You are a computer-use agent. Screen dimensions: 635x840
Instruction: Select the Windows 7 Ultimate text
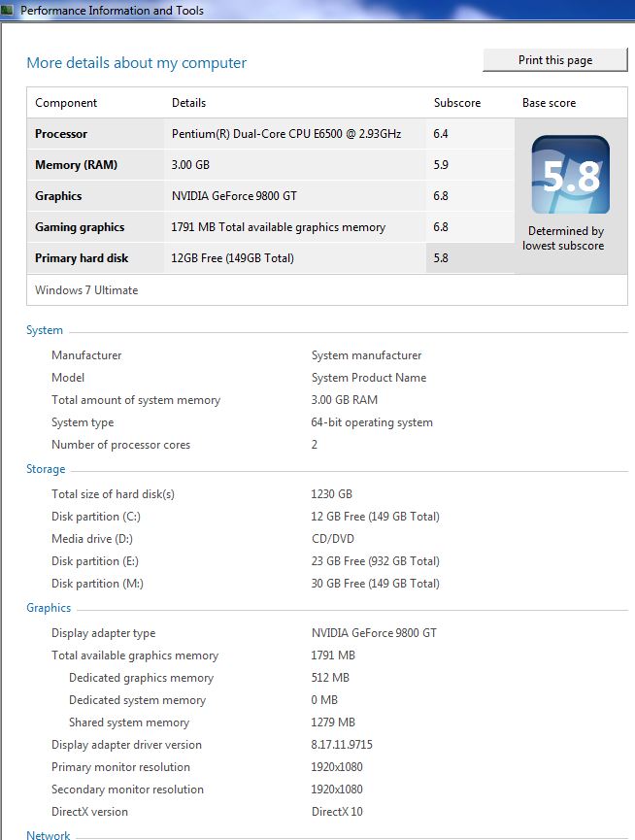click(86, 290)
